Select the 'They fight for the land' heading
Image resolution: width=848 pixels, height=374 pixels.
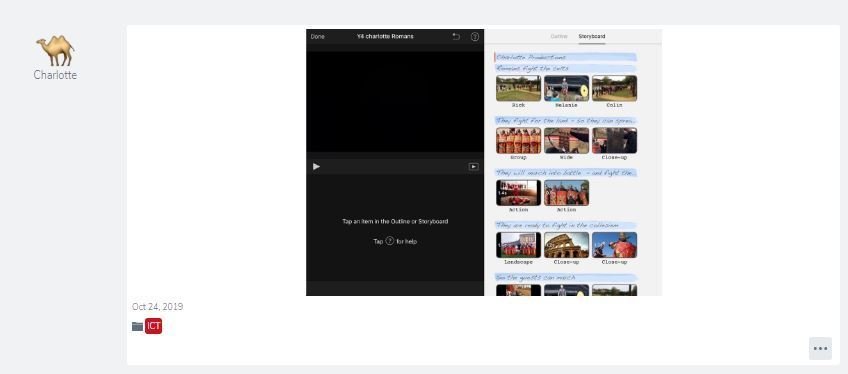[x=566, y=121]
